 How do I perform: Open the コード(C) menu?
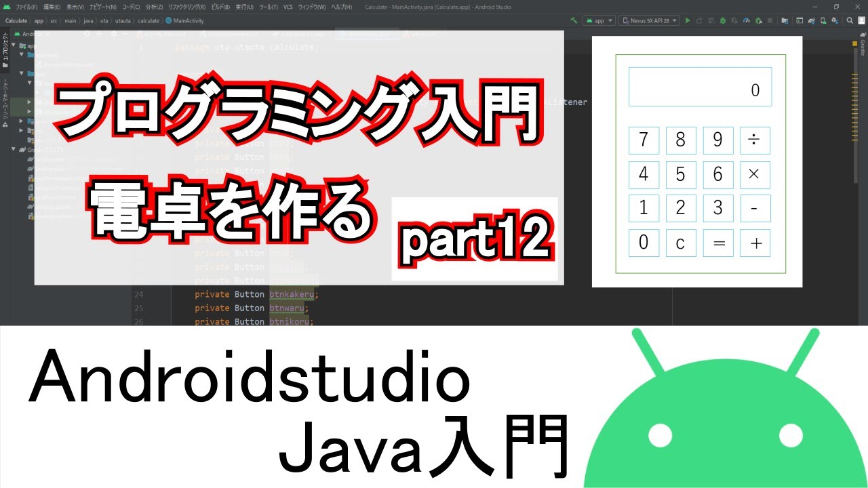(x=131, y=7)
